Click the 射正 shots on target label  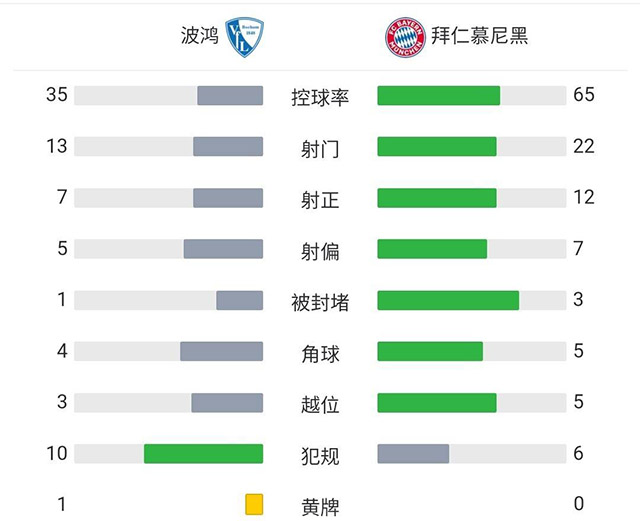(x=320, y=200)
